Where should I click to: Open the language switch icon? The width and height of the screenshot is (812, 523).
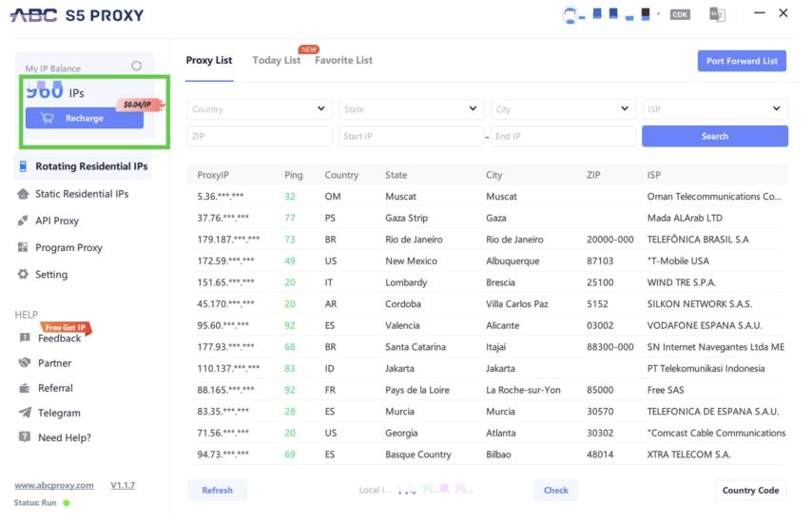click(x=717, y=14)
